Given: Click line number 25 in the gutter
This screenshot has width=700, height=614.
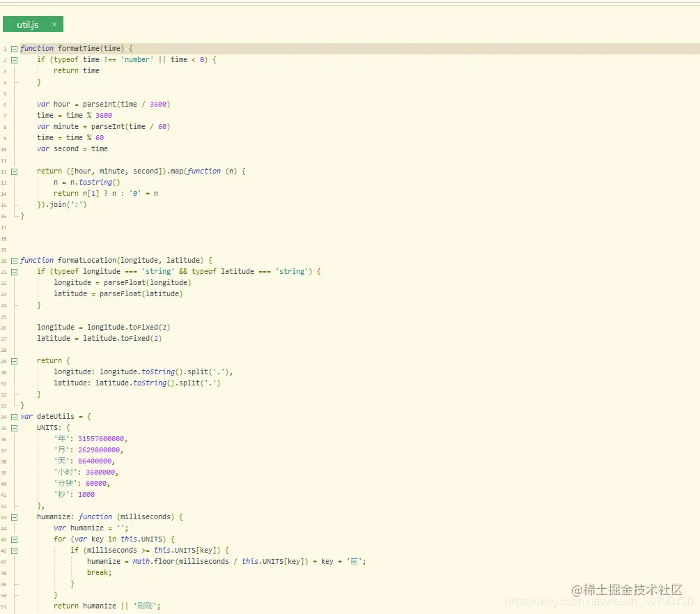Looking at the screenshot, I should point(3,317).
